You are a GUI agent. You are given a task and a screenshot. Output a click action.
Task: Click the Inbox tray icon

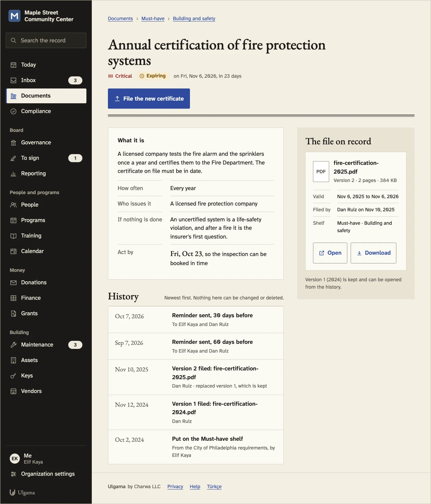click(13, 80)
